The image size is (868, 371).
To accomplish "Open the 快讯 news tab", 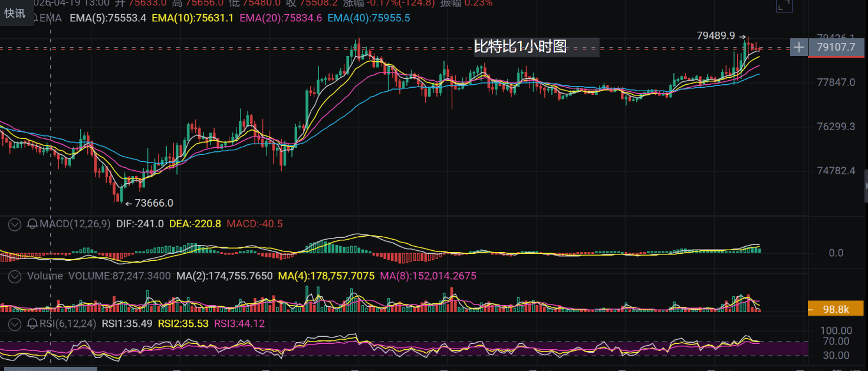I will [15, 13].
